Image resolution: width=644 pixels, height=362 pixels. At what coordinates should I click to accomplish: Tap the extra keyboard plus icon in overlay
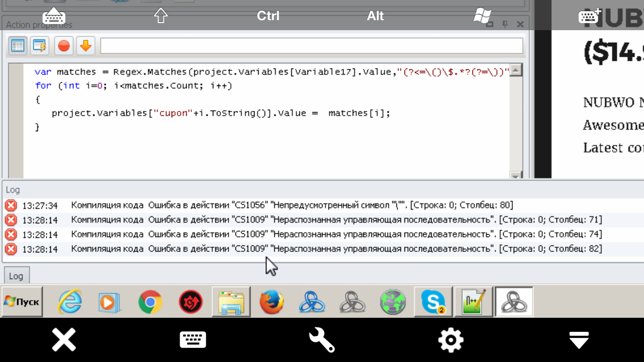[590, 16]
